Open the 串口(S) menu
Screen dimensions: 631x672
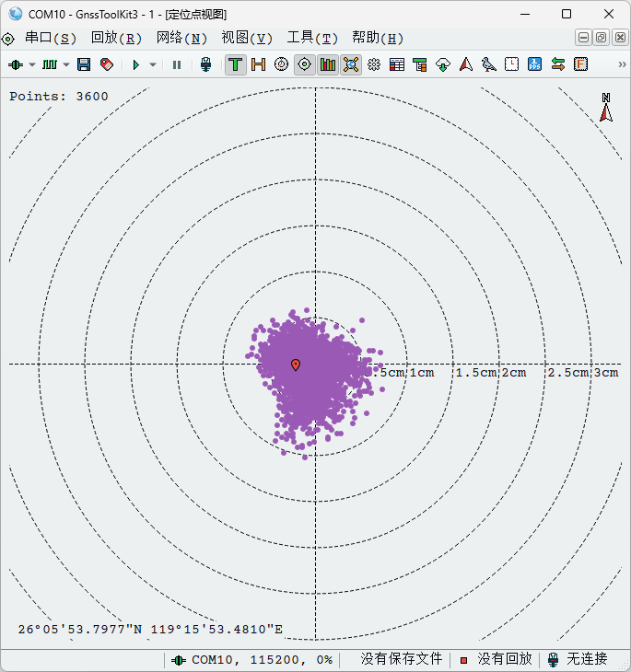[51, 38]
